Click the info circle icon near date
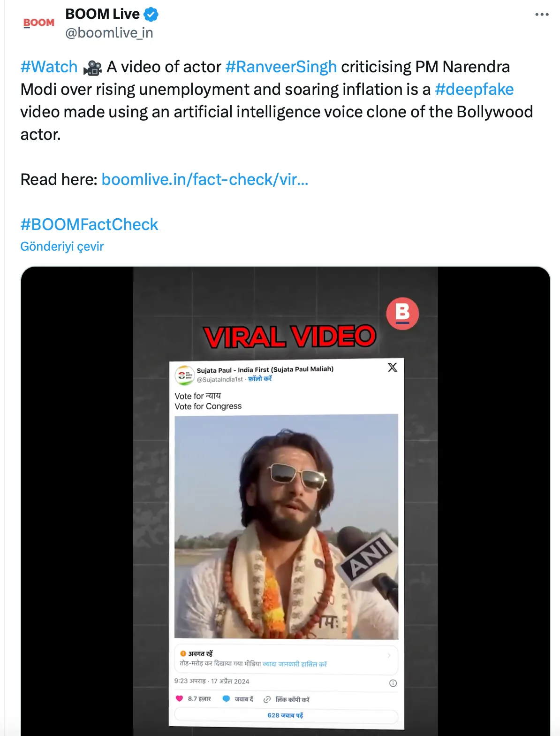 click(x=393, y=683)
